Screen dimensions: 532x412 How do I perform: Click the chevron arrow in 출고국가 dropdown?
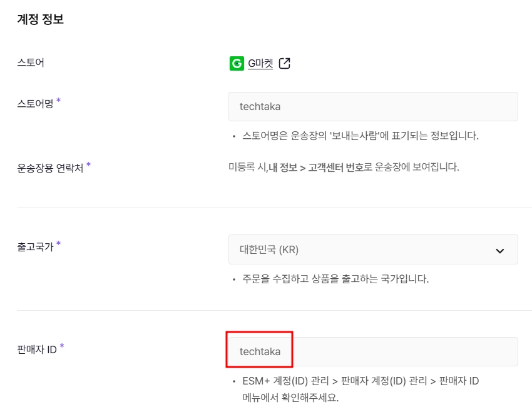500,251
